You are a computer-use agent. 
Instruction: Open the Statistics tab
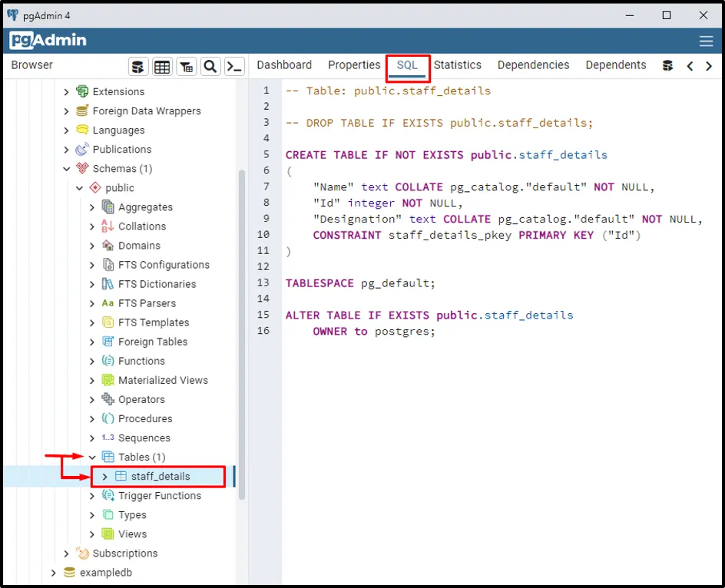click(457, 65)
